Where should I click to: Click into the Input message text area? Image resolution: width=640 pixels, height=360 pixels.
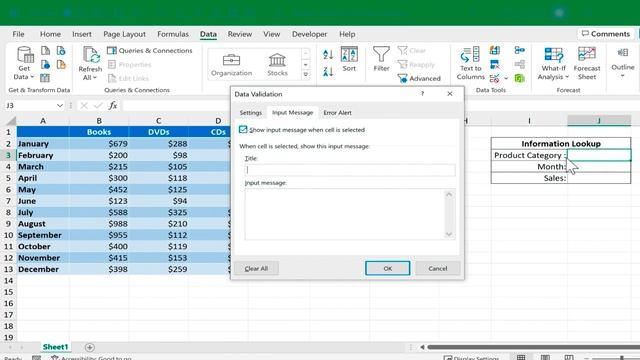[x=345, y=214]
